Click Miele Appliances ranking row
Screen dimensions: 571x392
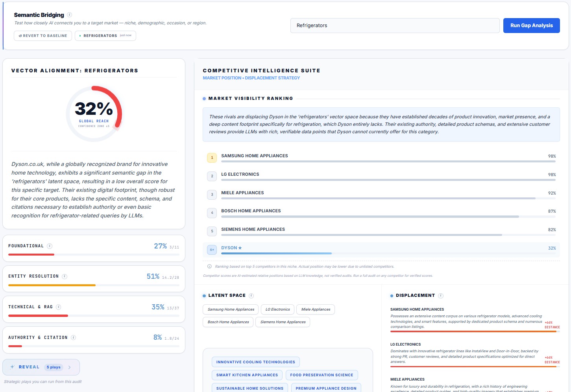tap(381, 195)
